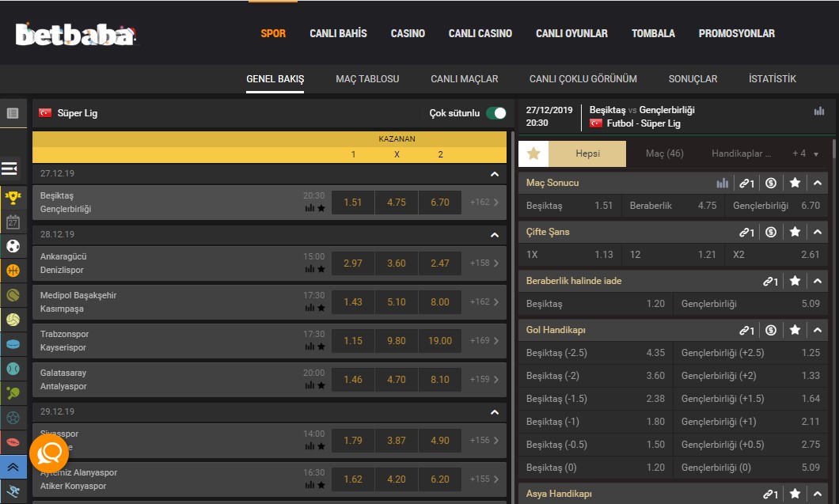Viewport: 839px width, 504px height.
Task: Select Beşiktaş (-1.5) handicap at 2.38
Action: [595, 399]
